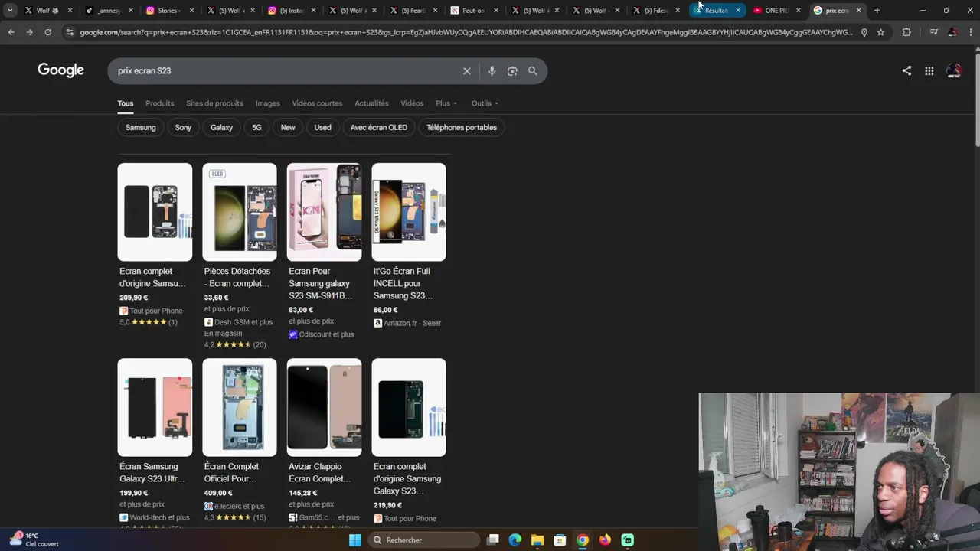Viewport: 980px width, 551px height.
Task: Switch to the Peut-on browser tab
Action: pyautogui.click(x=473, y=10)
